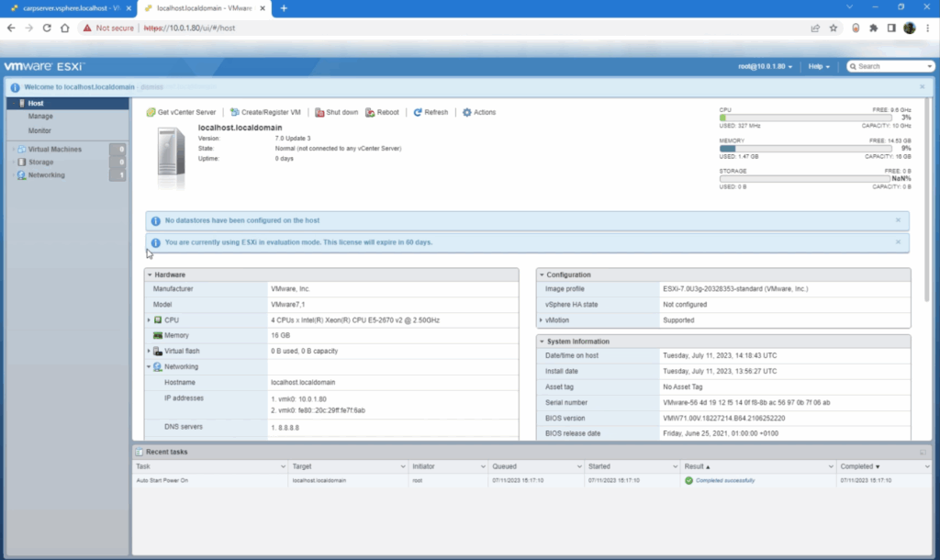Click the Virtual flash icon
Screen dimensions: 940x560
click(158, 351)
